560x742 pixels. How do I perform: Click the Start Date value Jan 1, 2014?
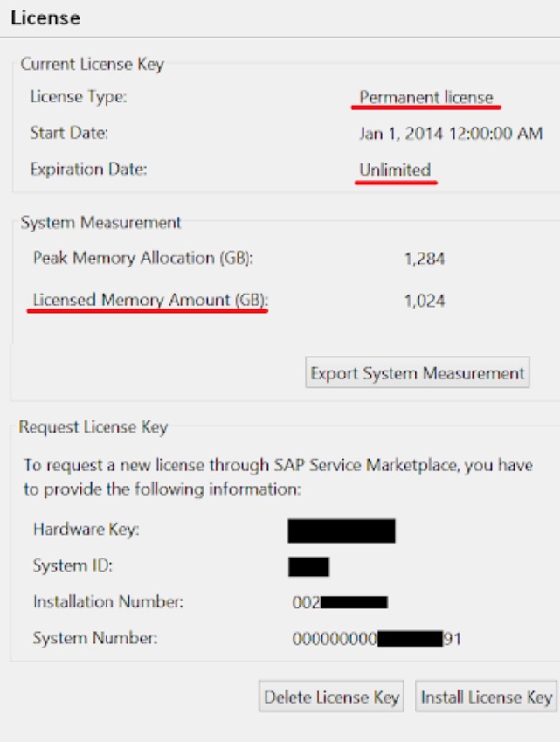click(x=451, y=134)
